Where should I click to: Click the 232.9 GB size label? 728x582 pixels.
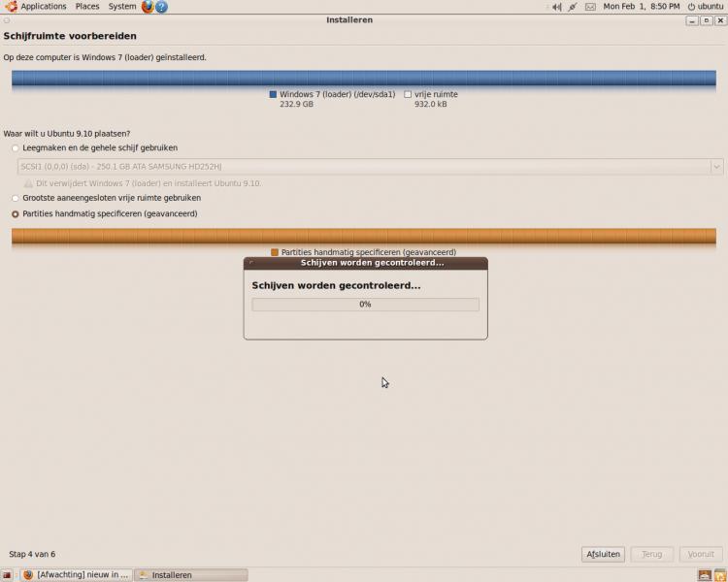(296, 105)
